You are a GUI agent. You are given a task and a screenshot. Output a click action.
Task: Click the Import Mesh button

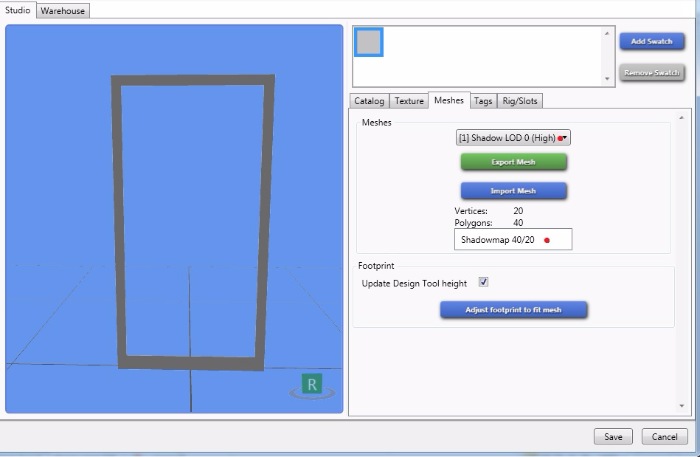513,191
